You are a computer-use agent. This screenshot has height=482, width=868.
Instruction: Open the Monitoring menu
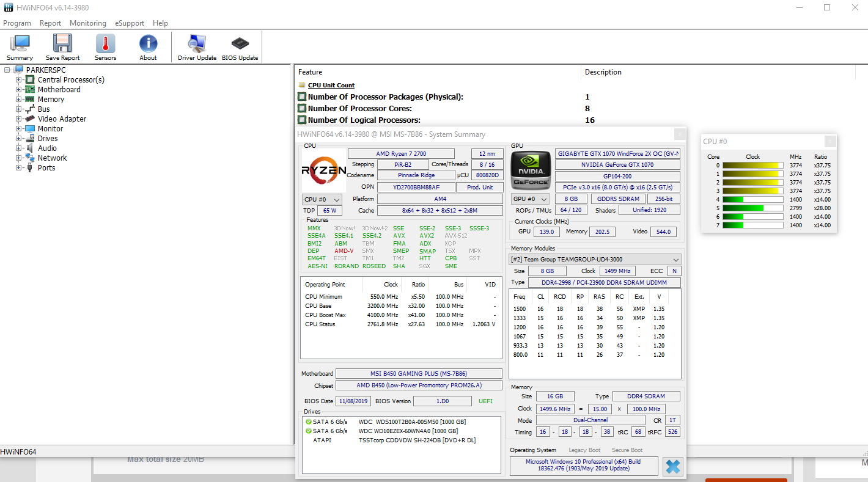pyautogui.click(x=87, y=23)
